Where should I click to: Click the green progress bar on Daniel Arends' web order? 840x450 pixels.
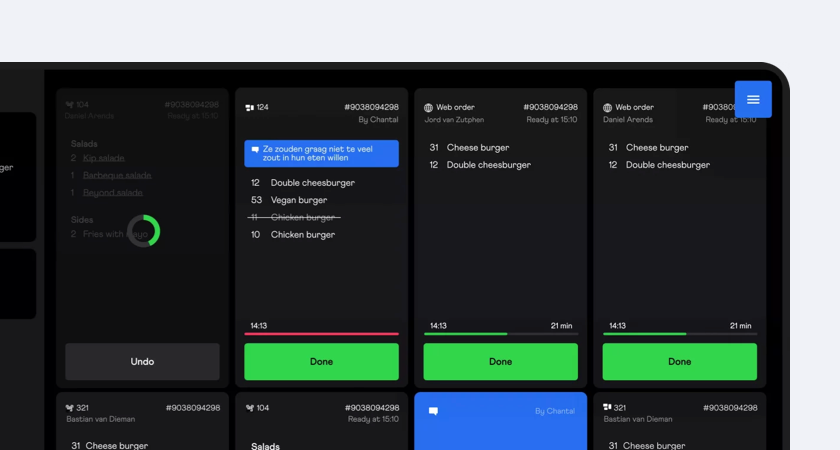[679, 334]
